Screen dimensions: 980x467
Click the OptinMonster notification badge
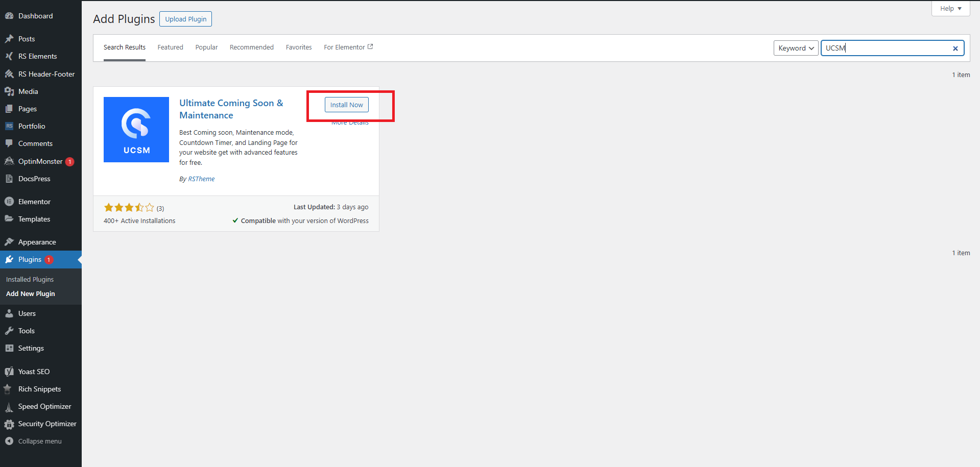(70, 162)
